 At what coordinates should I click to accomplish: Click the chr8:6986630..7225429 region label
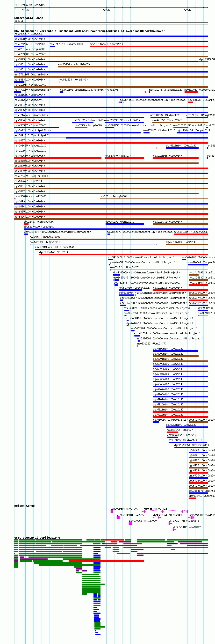30,5
